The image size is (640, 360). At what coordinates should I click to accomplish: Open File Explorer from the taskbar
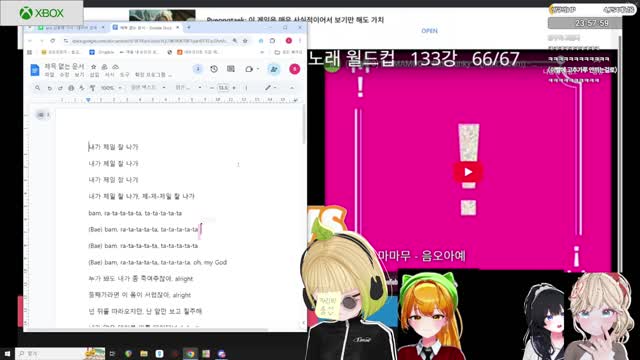(144, 353)
